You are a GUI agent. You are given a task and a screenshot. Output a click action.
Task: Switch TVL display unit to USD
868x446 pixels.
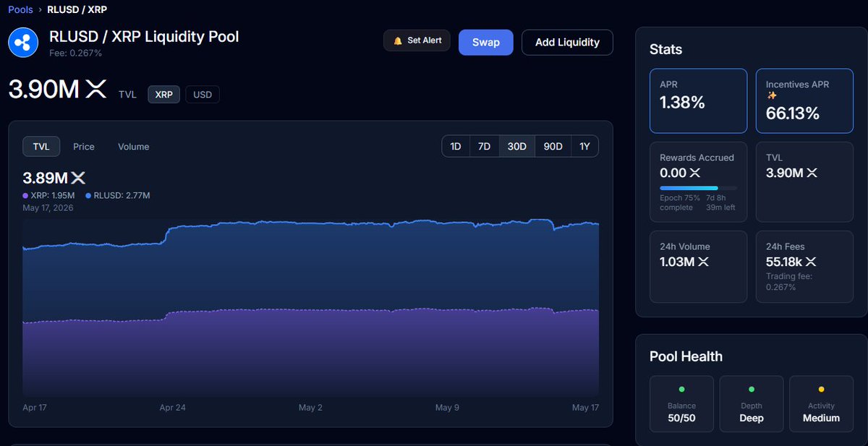point(203,95)
